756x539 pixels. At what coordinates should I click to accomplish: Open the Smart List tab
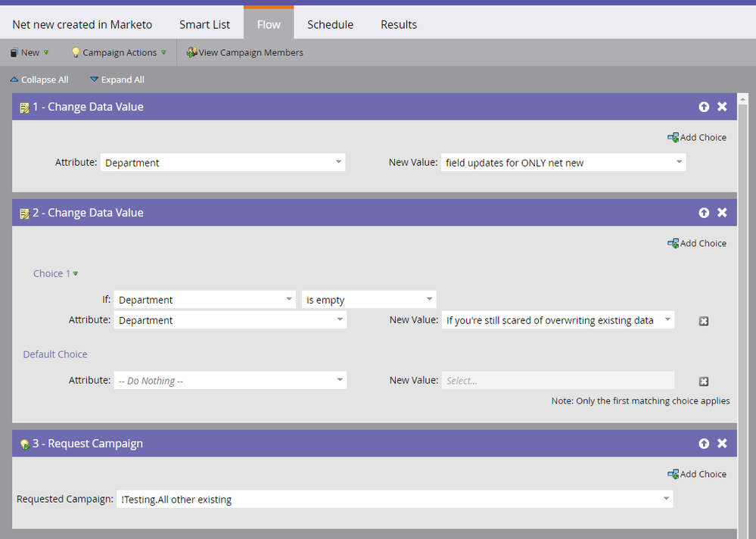point(204,24)
